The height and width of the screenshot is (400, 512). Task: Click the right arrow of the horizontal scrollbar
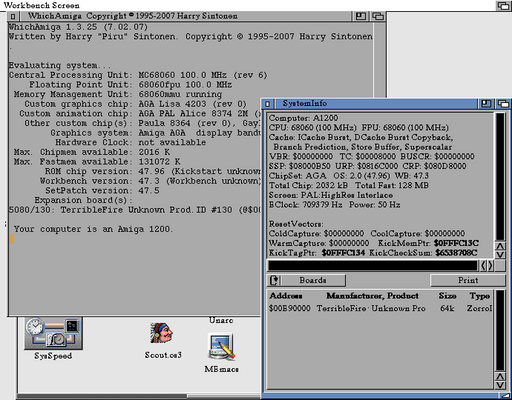(x=490, y=266)
